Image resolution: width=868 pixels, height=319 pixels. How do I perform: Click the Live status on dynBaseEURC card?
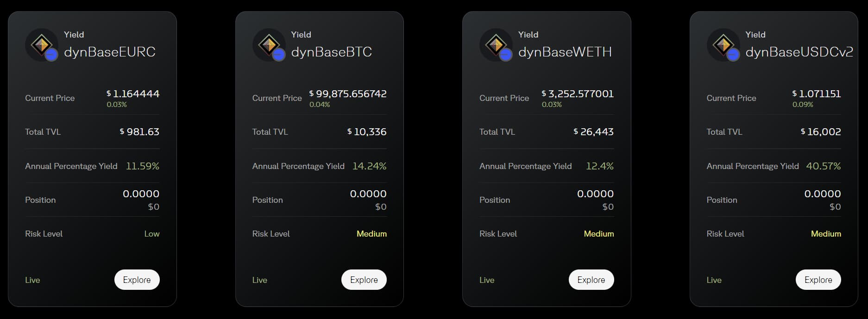(x=32, y=280)
